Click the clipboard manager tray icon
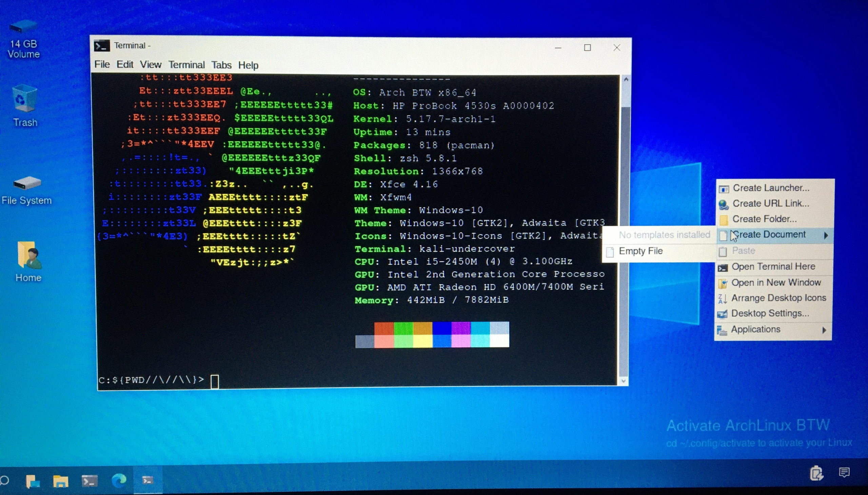The width and height of the screenshot is (868, 495). 816,473
